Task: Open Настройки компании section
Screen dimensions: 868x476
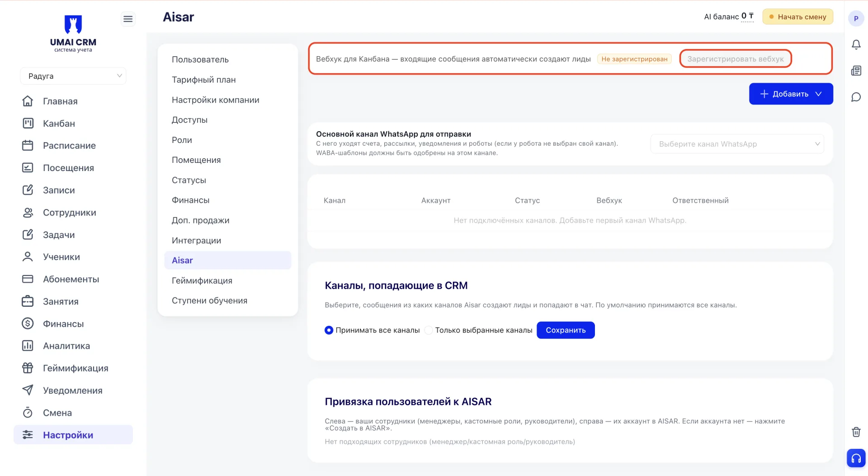Action: (x=215, y=100)
